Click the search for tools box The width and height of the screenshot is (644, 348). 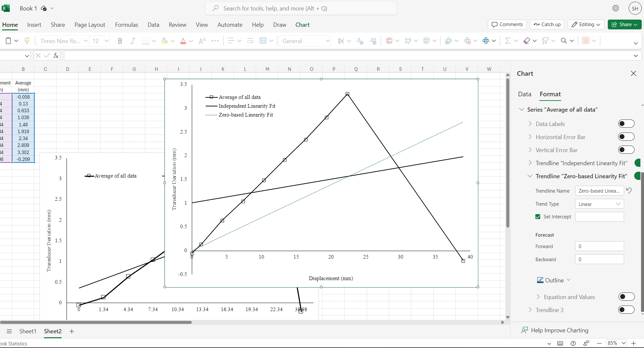coord(300,8)
